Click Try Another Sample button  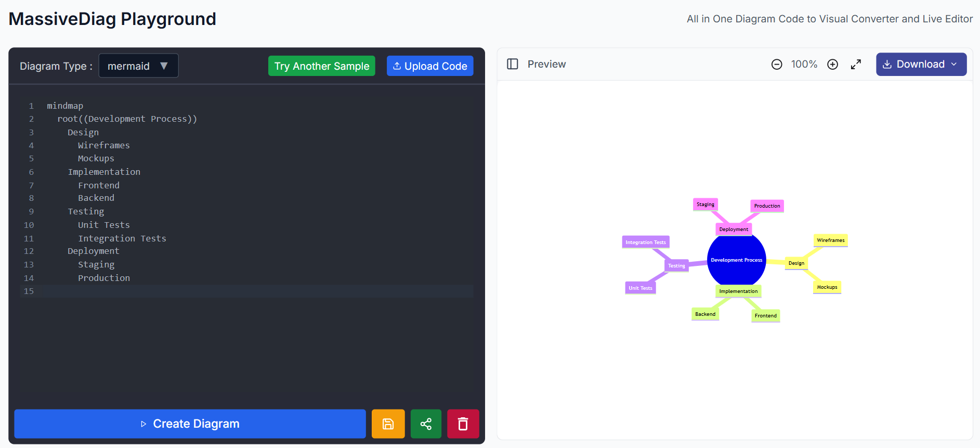[321, 66]
